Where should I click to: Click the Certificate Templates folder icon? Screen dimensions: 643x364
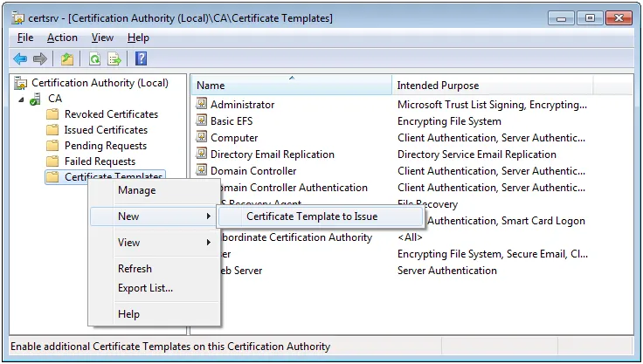click(x=52, y=176)
